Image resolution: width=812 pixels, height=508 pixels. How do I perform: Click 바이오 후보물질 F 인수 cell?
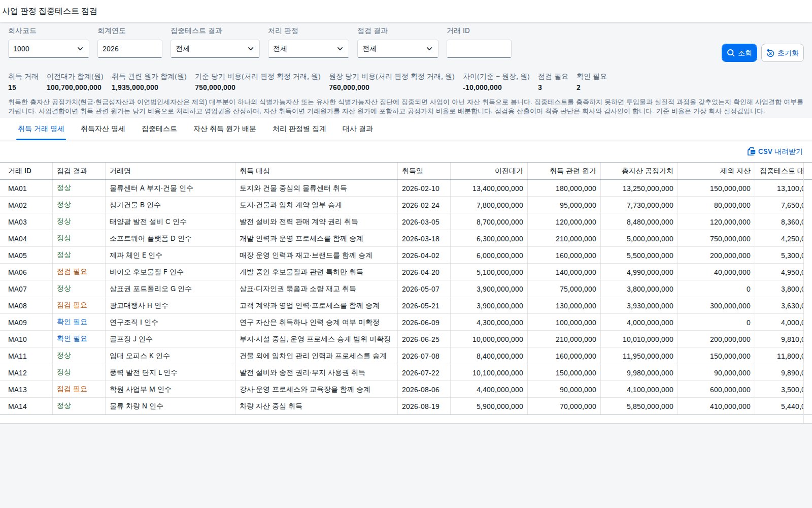coord(171,272)
